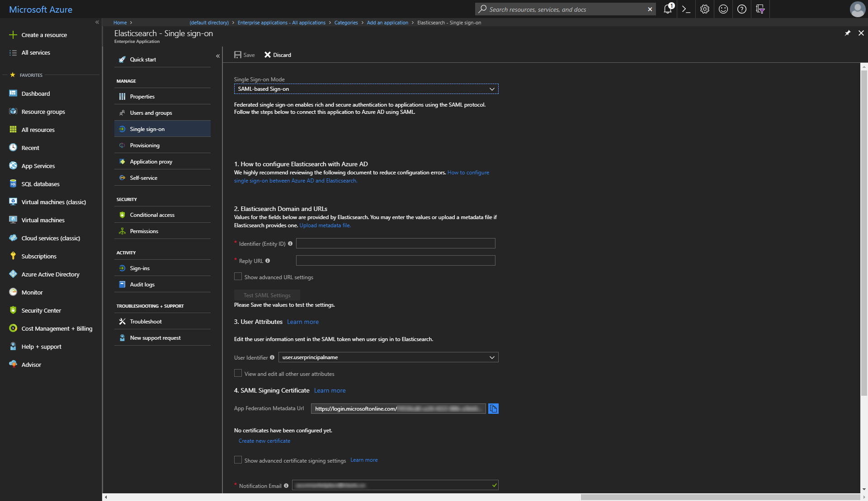Image resolution: width=868 pixels, height=501 pixels.
Task: Expand the Notification Email dropdown
Action: [492, 485]
